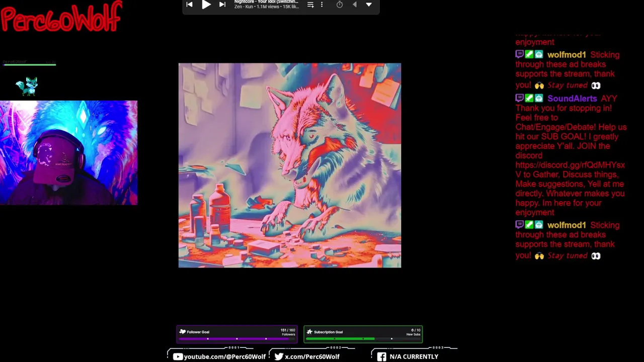The width and height of the screenshot is (644, 362).
Task: Click the Twitter bird icon
Action: click(x=279, y=356)
